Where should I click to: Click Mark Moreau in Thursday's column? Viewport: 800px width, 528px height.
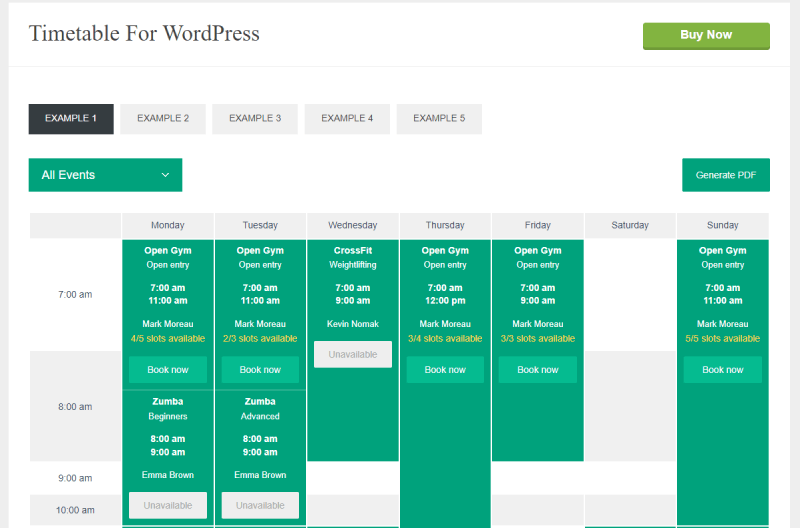click(445, 324)
